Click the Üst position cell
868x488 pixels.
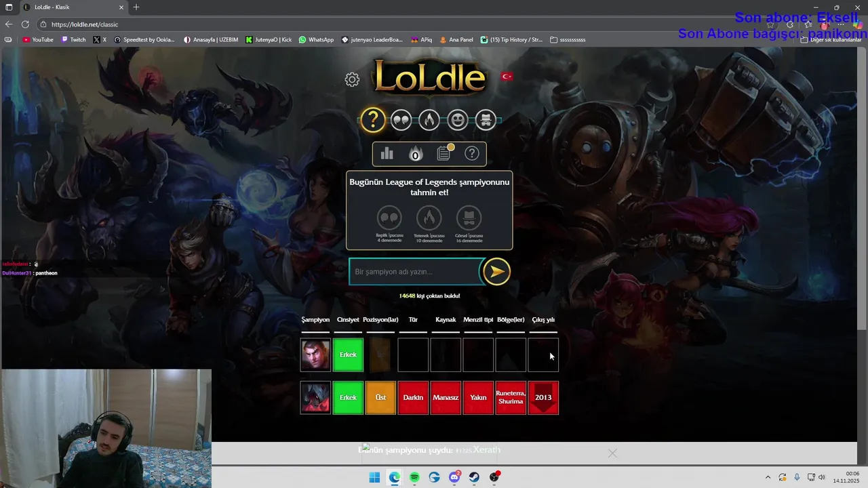[x=380, y=398]
